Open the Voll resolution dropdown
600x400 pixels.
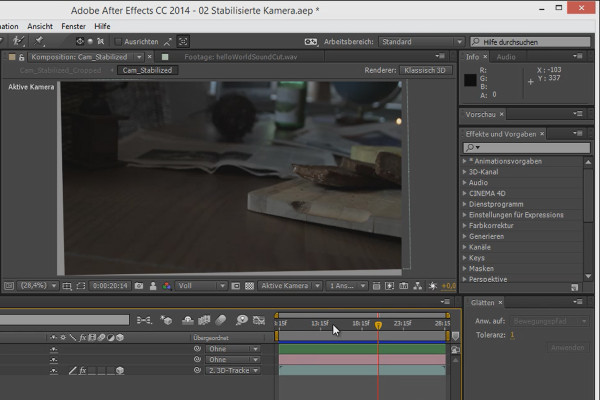pos(201,286)
